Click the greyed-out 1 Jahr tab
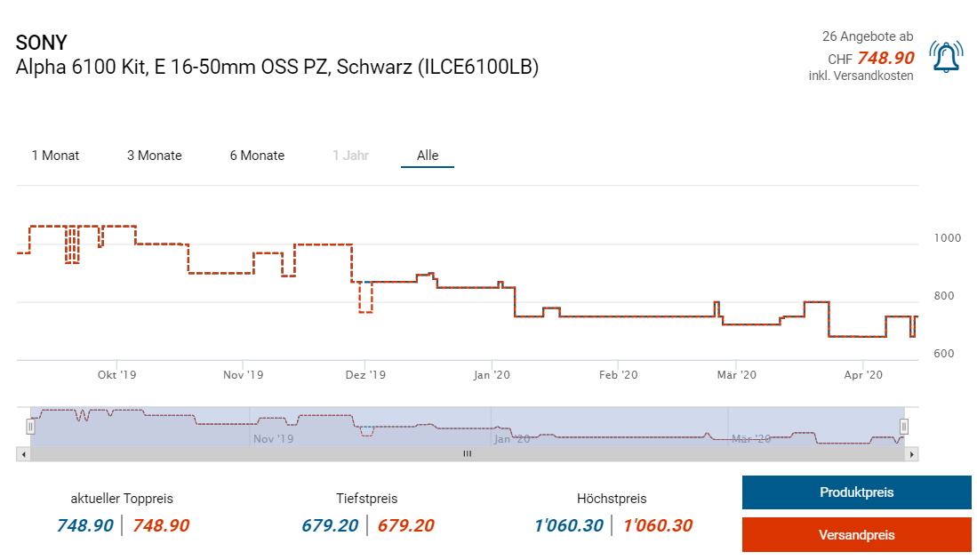This screenshot has height=560, width=977. point(350,156)
